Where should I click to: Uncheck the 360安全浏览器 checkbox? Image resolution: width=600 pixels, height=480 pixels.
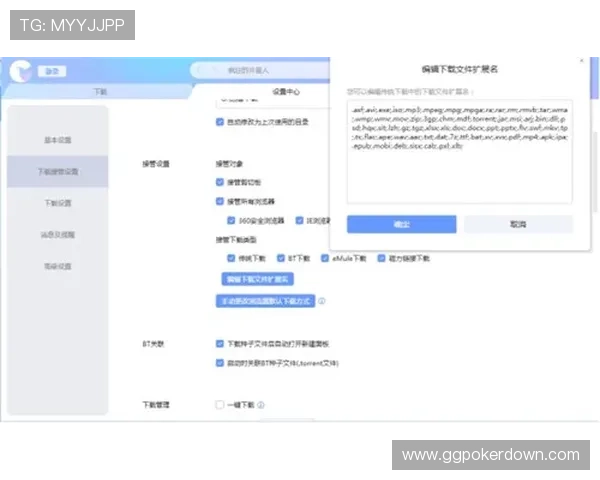pos(231,220)
